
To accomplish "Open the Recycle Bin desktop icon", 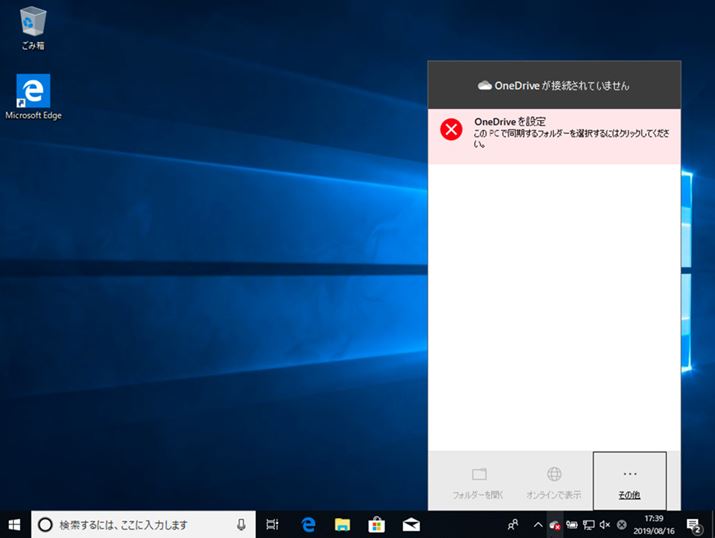I will point(33,28).
